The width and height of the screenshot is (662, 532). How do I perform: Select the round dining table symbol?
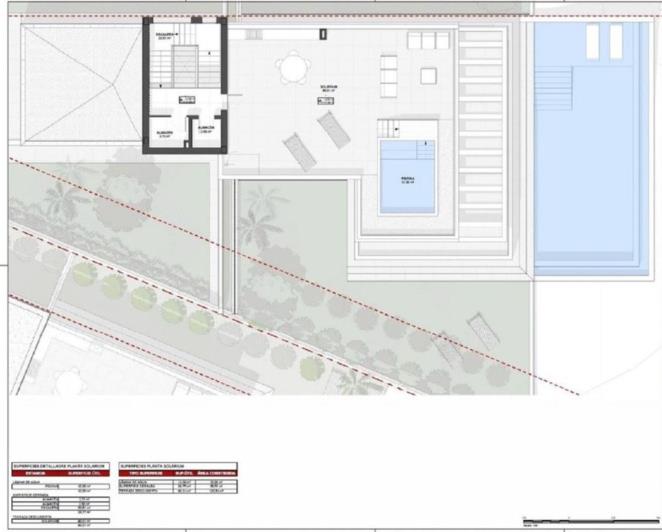293,68
